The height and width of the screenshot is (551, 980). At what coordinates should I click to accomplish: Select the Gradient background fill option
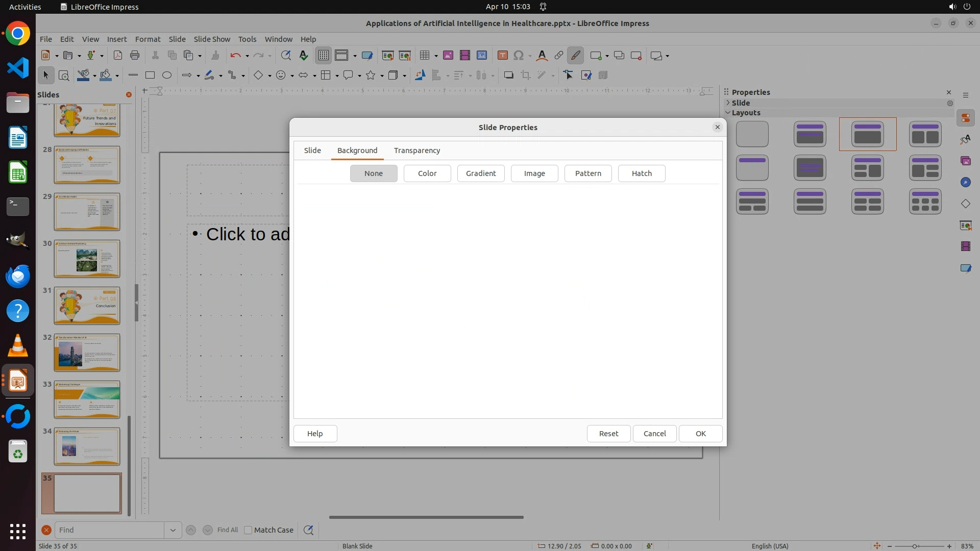pos(481,173)
